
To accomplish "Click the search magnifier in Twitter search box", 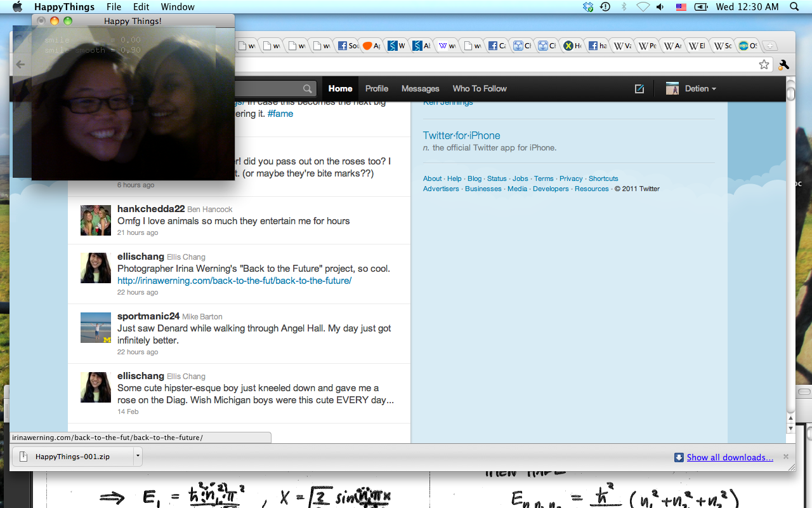I will click(x=308, y=89).
